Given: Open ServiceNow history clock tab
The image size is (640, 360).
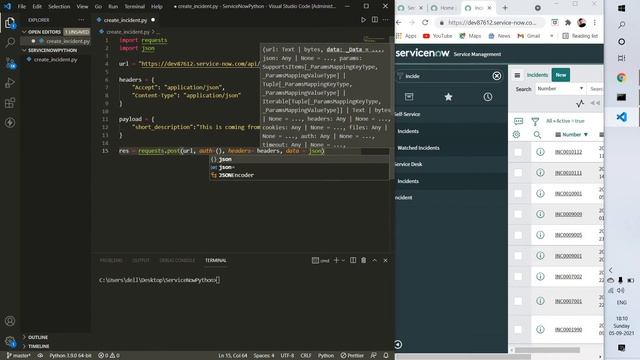Looking at the screenshot, I should tap(488, 97).
